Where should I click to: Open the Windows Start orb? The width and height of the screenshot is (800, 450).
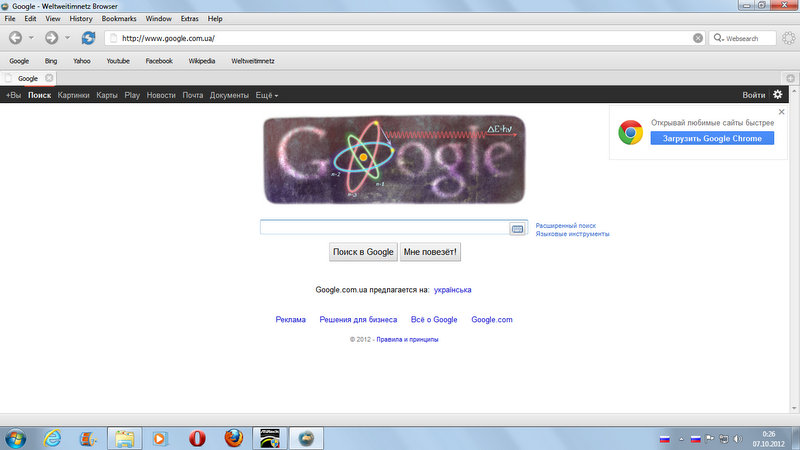click(15, 438)
